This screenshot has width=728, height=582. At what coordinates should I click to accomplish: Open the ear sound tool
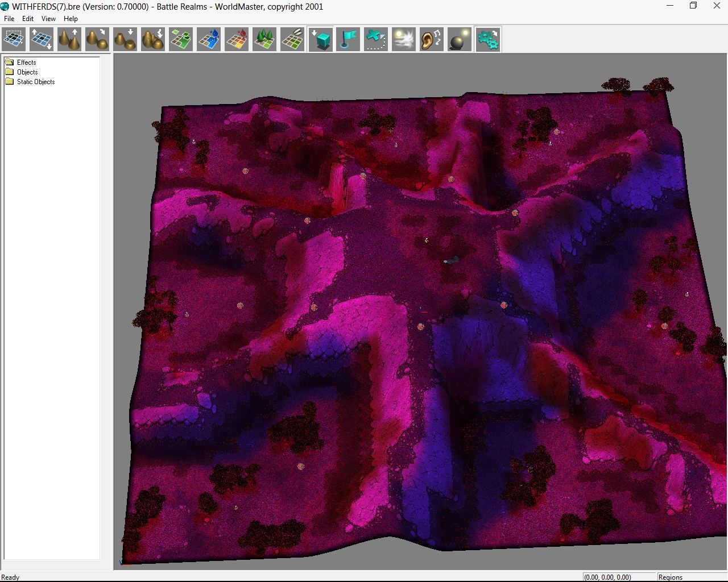pos(432,40)
